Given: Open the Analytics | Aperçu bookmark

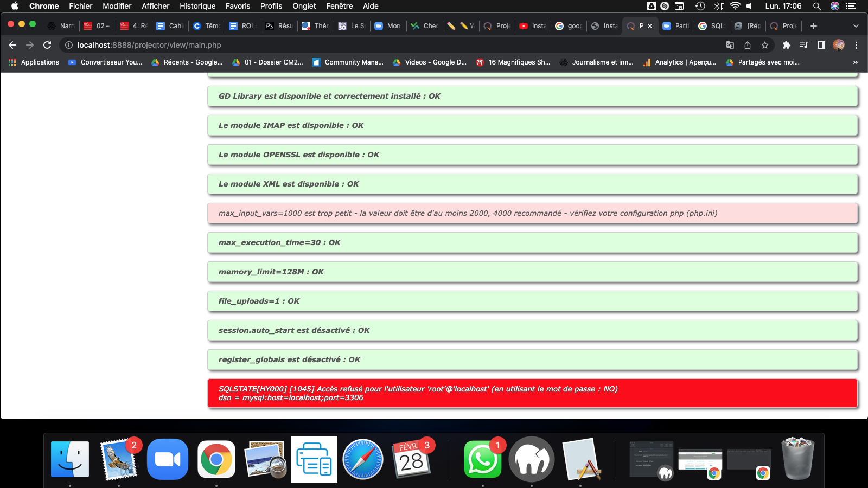Looking at the screenshot, I should [679, 62].
